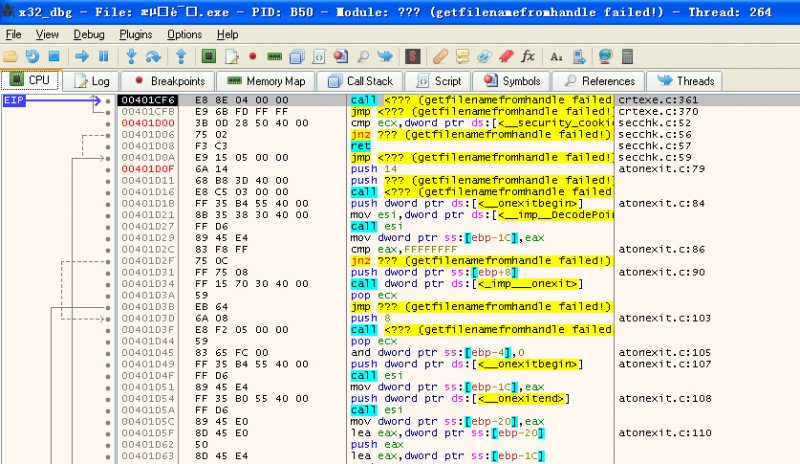Select 'push dword ptr ds:[<__onexitend>]' instruction

pyautogui.click(x=460, y=399)
